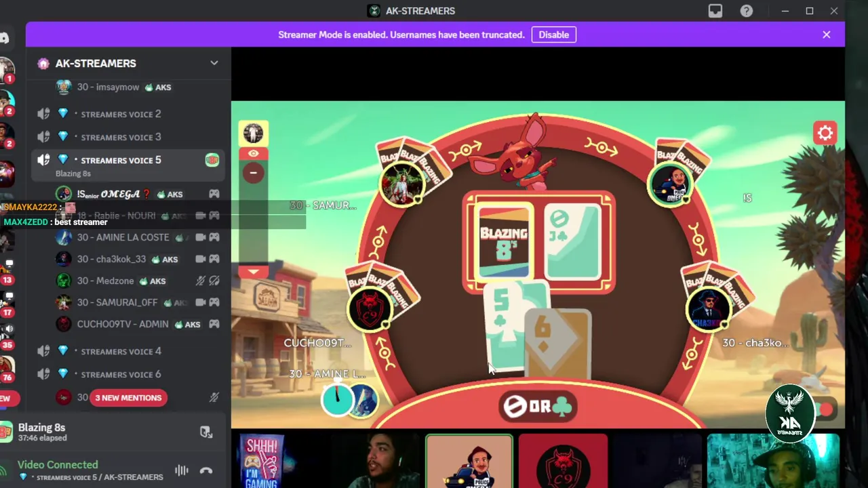Open the game settings gear icon
Viewport: 868px width, 488px height.
coord(825,134)
